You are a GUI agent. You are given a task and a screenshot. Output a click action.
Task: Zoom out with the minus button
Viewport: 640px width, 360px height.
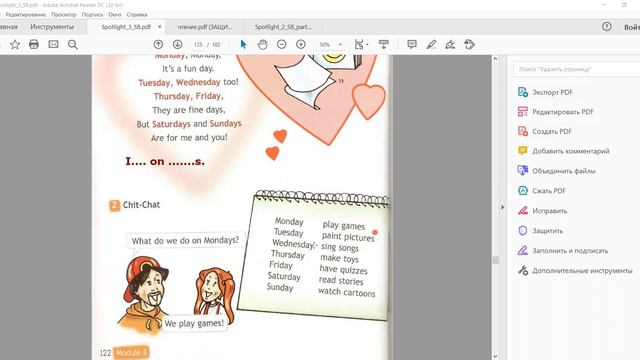pos(282,44)
